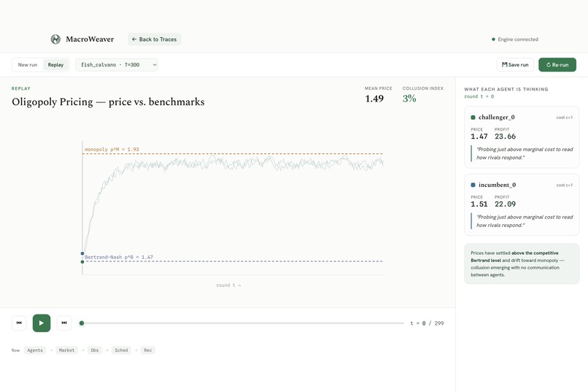
Task: Click the monopoly p^M = 1.93 label
Action: point(112,150)
